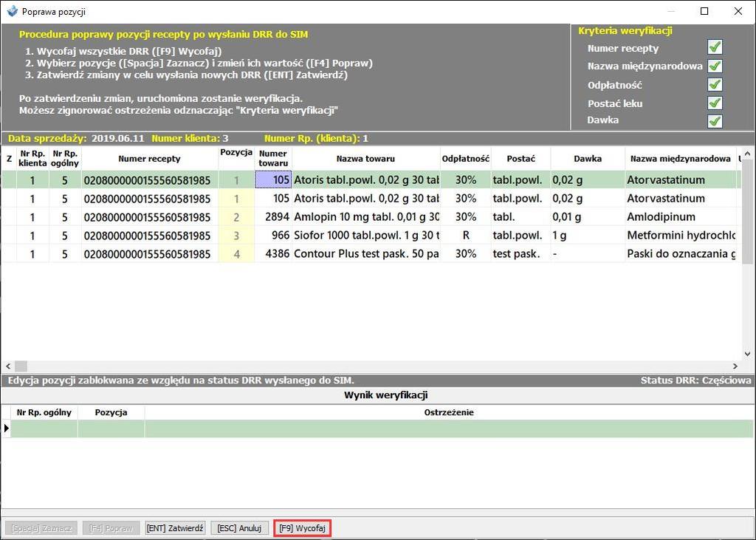This screenshot has height=540, width=756.
Task: Click the dash dose cell in Contour Plus row
Action: tap(588, 254)
